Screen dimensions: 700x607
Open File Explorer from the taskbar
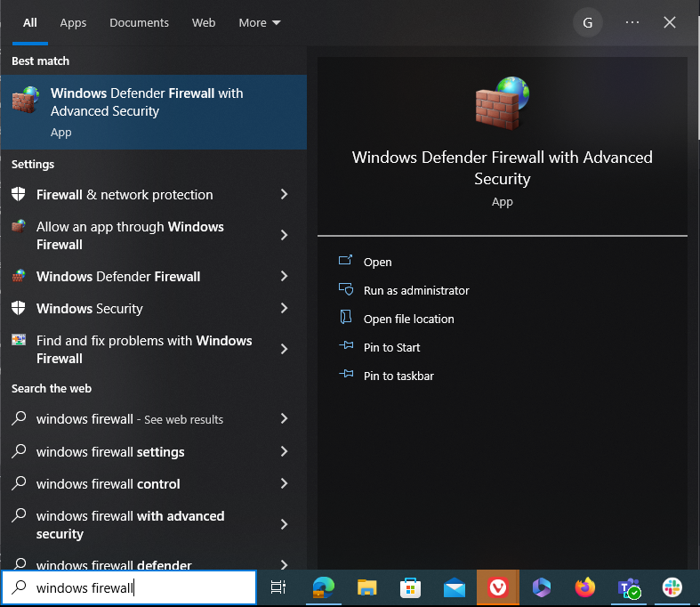click(x=367, y=587)
